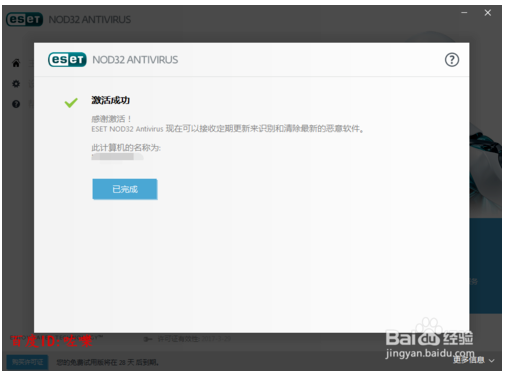Click the trial expiry notice in the status bar

(107, 362)
